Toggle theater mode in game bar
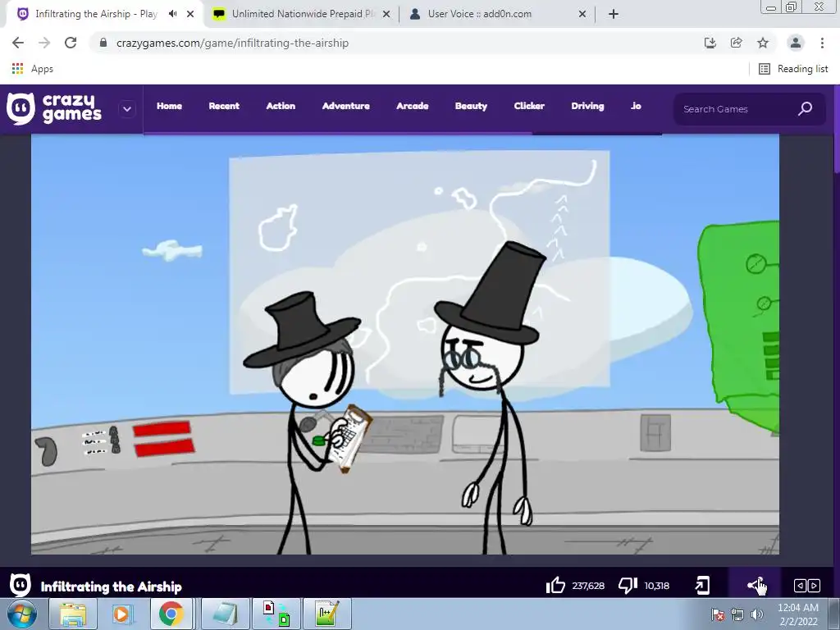840x630 pixels. pyautogui.click(x=807, y=586)
